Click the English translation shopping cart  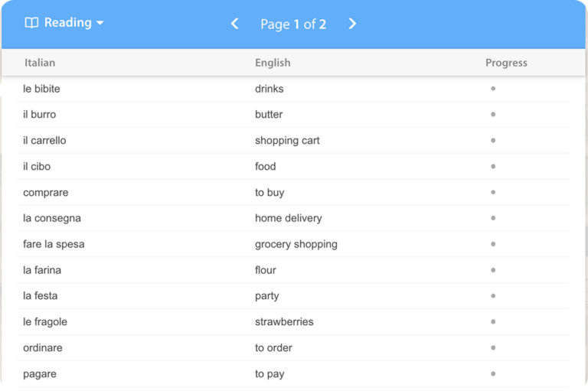287,141
